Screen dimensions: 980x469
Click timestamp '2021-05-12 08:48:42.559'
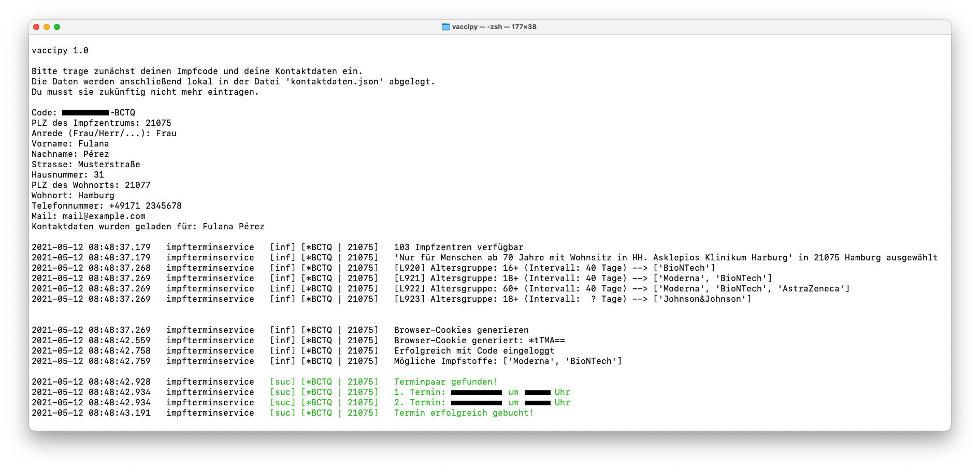91,341
